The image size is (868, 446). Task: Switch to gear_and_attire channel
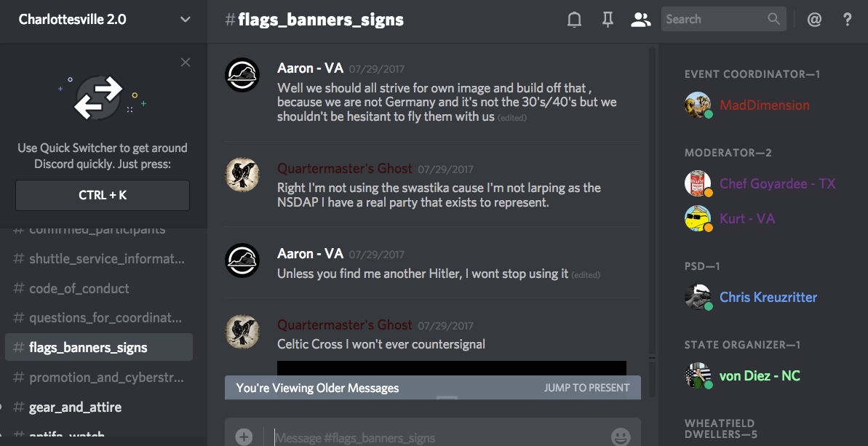pyautogui.click(x=75, y=407)
